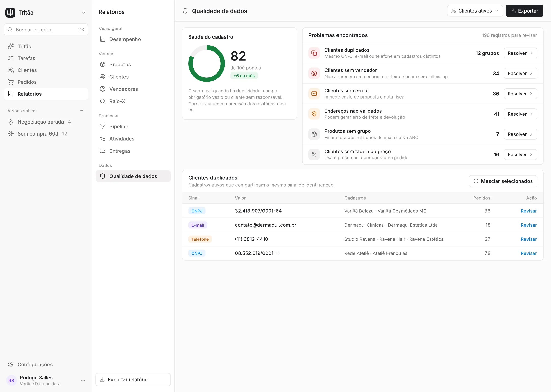Screen dimensions: 551x392
Task: Click the Tritão trident logo icon
Action: (10, 13)
